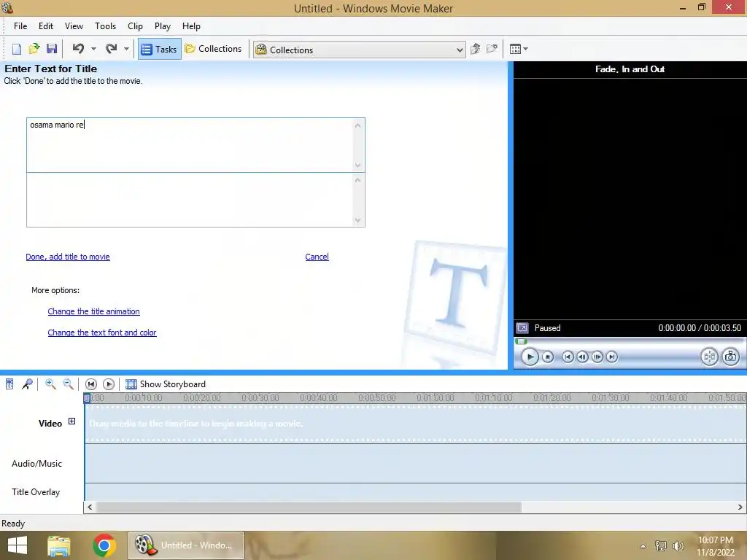Open the Clip menu
Screen dimensions: 747x560
(x=135, y=26)
